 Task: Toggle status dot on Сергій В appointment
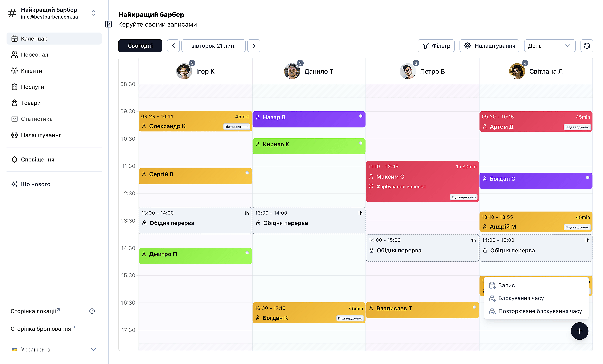pyautogui.click(x=247, y=173)
